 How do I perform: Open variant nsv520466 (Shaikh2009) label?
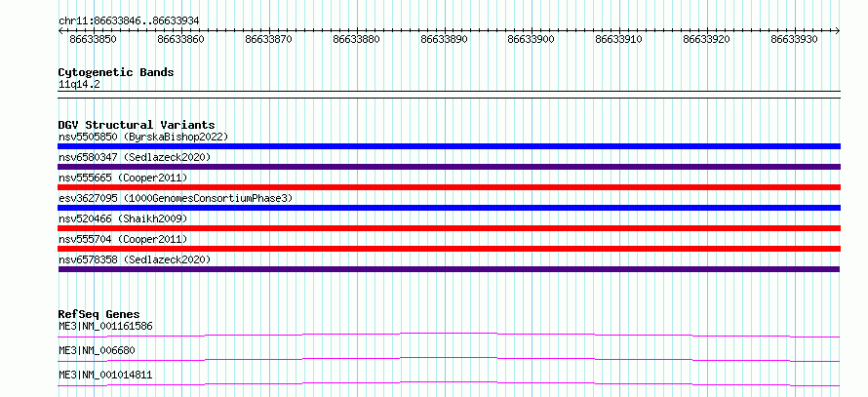tap(123, 218)
